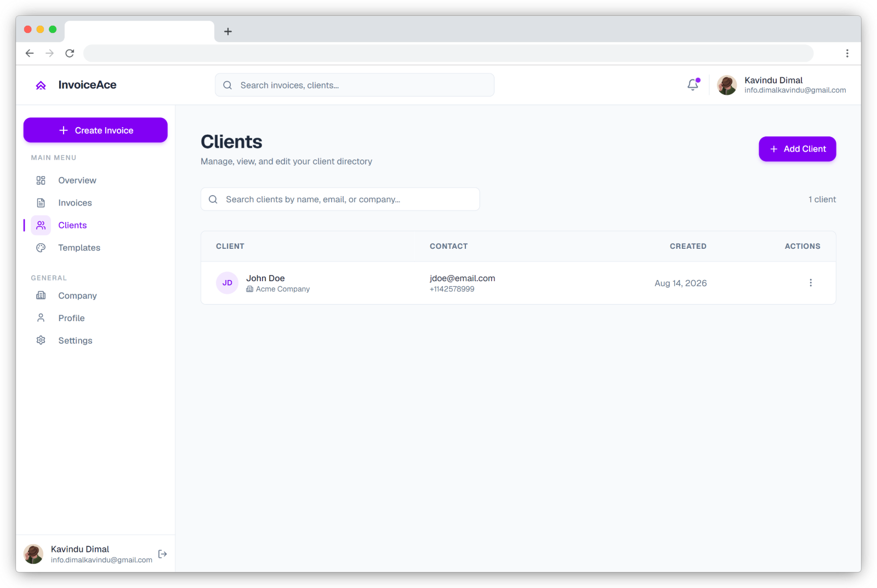This screenshot has height=588, width=877.
Task: Click the Profile person icon
Action: (41, 318)
